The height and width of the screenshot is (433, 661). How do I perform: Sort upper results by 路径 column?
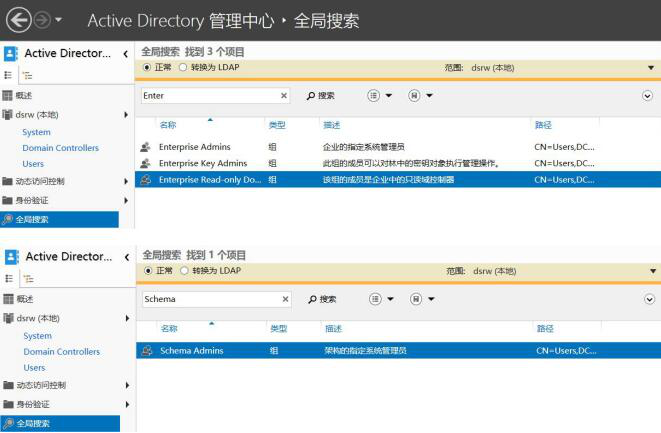(x=543, y=125)
